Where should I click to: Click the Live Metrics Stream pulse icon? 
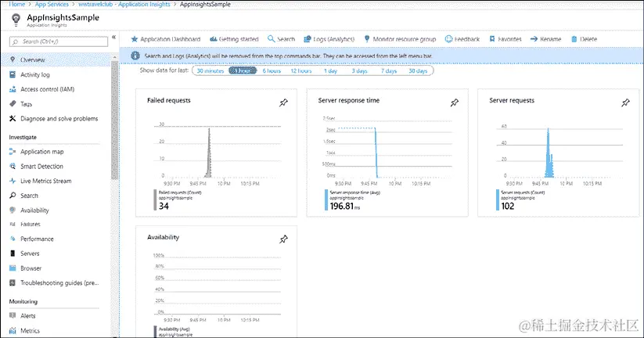coord(13,181)
